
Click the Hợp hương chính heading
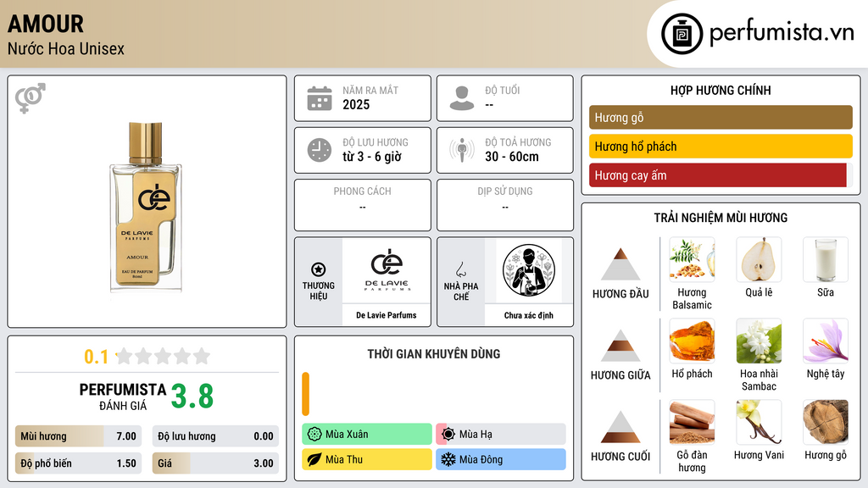[721, 90]
